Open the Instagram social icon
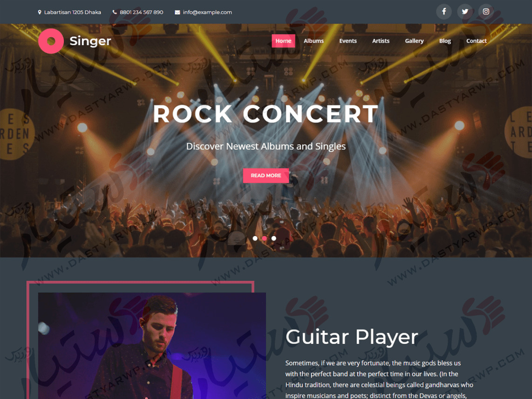Image resolution: width=532 pixels, height=399 pixels. (486, 12)
